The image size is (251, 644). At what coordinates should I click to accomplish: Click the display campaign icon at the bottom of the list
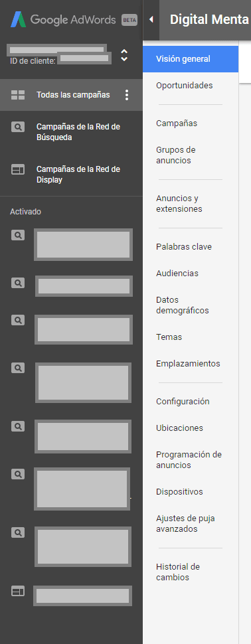[18, 591]
